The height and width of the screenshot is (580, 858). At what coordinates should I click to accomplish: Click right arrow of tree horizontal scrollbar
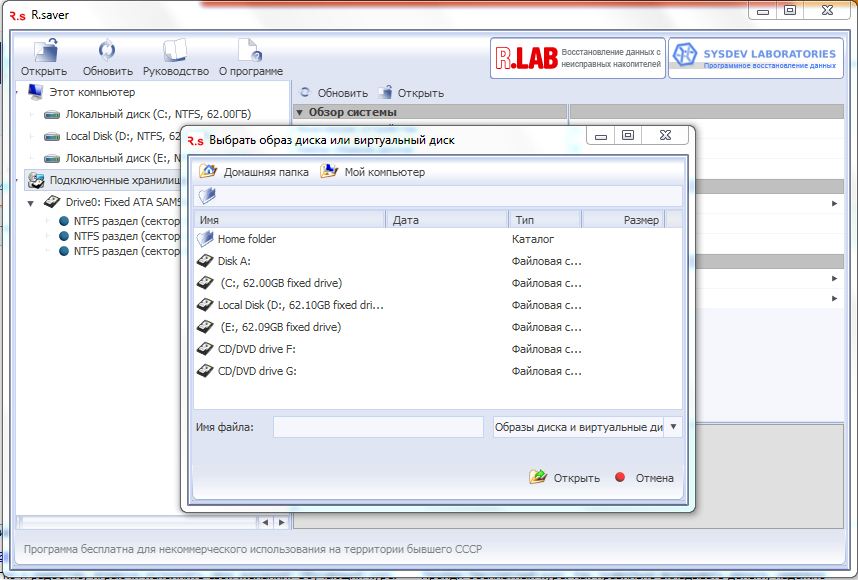click(281, 523)
